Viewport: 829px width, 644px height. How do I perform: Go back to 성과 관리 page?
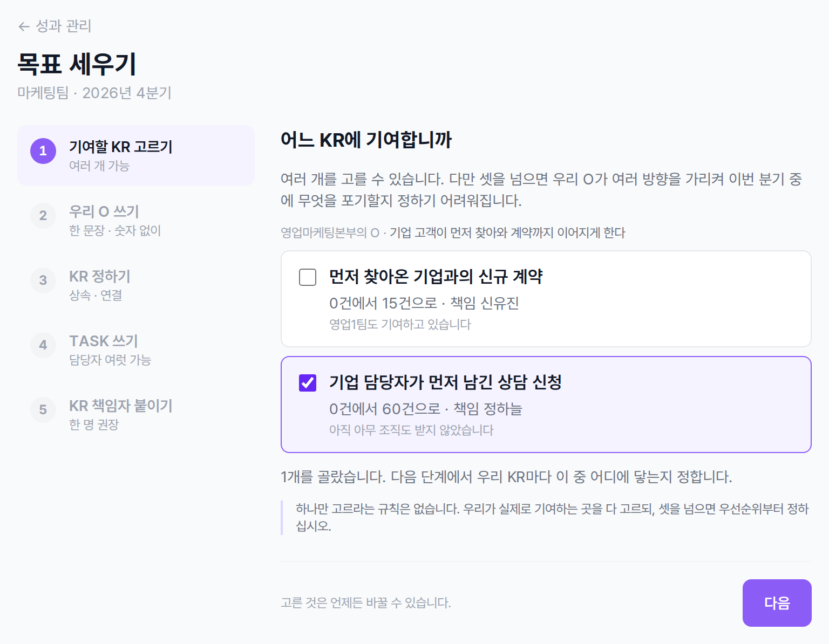[55, 26]
